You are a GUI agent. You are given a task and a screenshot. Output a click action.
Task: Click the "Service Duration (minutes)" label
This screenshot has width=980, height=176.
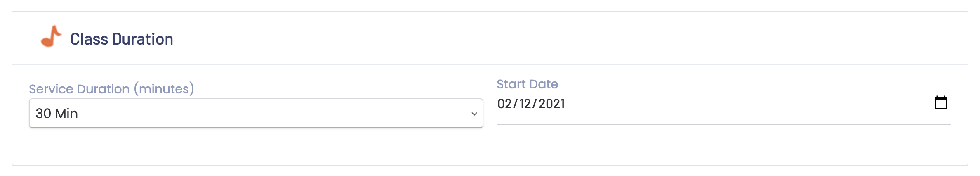pos(111,89)
